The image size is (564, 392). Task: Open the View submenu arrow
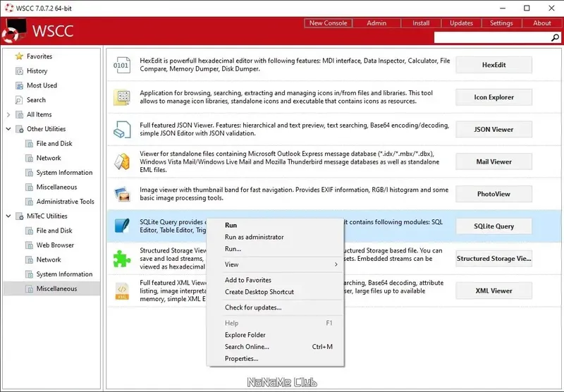336,264
